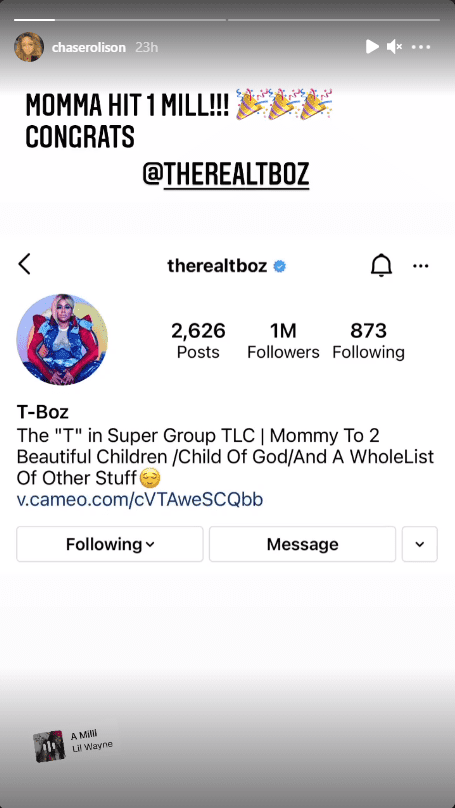Tap the blue verified badge
This screenshot has width=455, height=808.
point(279,266)
